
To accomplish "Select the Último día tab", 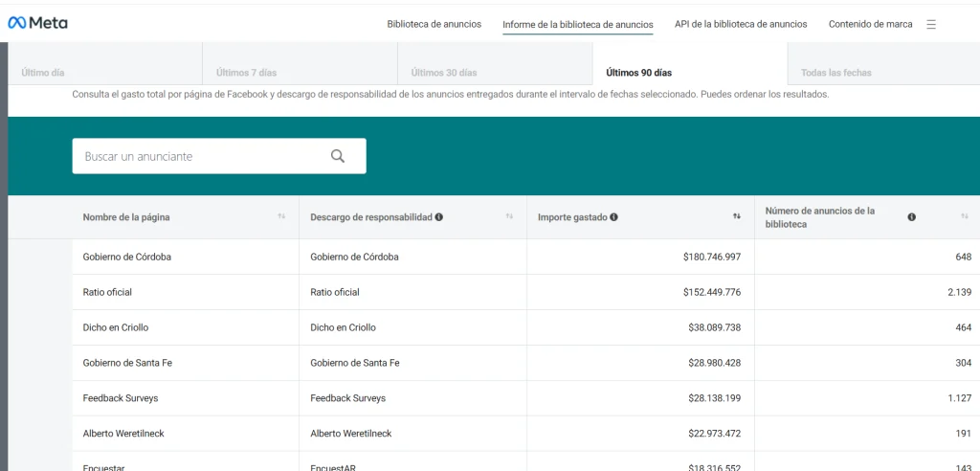I will point(43,73).
